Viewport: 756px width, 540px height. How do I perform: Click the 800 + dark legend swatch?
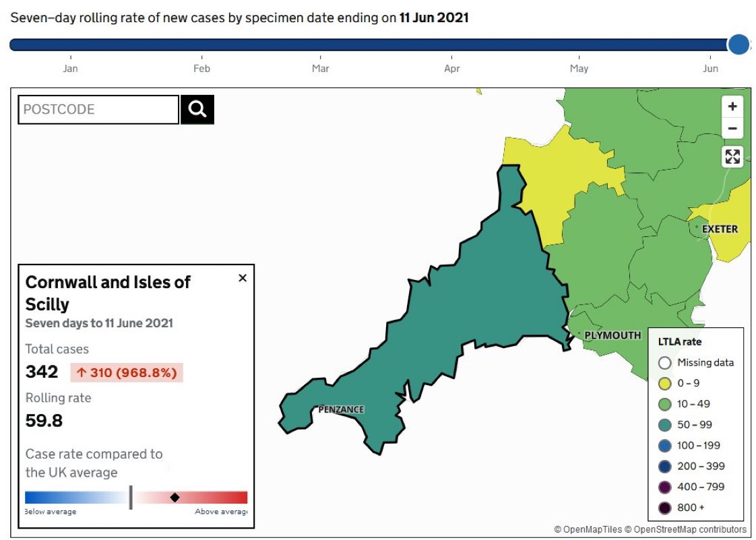pyautogui.click(x=665, y=508)
